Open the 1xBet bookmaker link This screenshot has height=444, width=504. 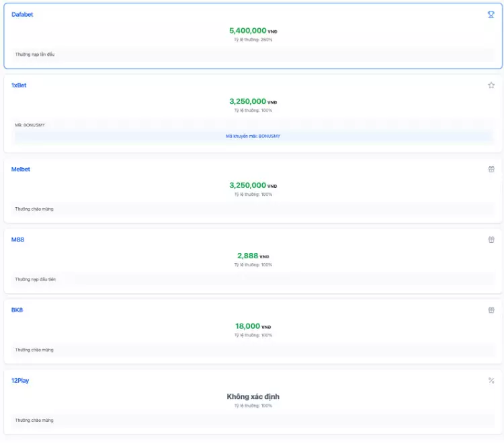19,85
